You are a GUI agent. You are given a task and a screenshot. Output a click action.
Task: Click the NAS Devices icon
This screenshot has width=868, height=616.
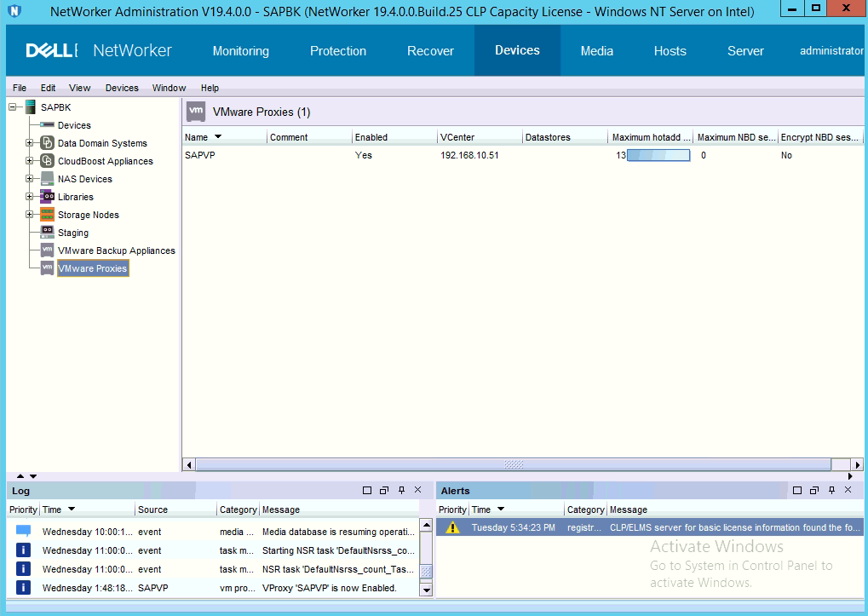point(48,179)
